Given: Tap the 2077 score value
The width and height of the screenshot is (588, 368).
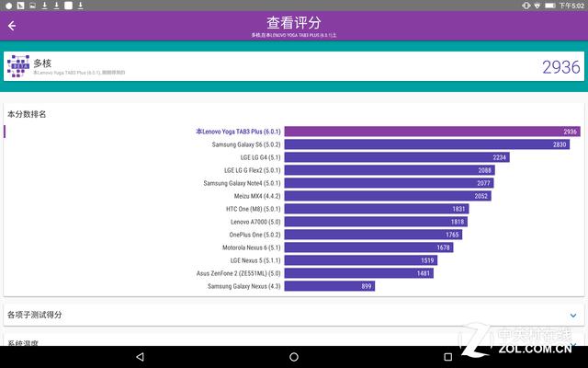Looking at the screenshot, I should coord(483,183).
